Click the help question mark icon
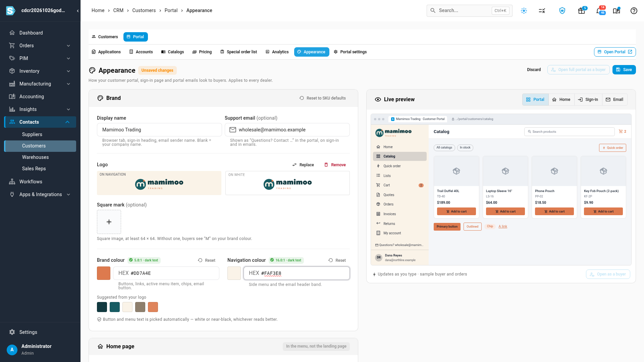This screenshot has width=644, height=362. pyautogui.click(x=634, y=11)
